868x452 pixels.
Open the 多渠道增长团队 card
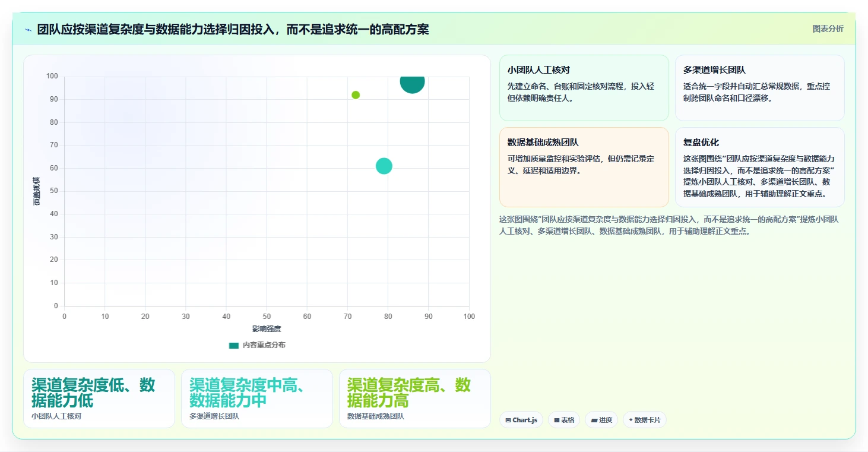[760, 88]
